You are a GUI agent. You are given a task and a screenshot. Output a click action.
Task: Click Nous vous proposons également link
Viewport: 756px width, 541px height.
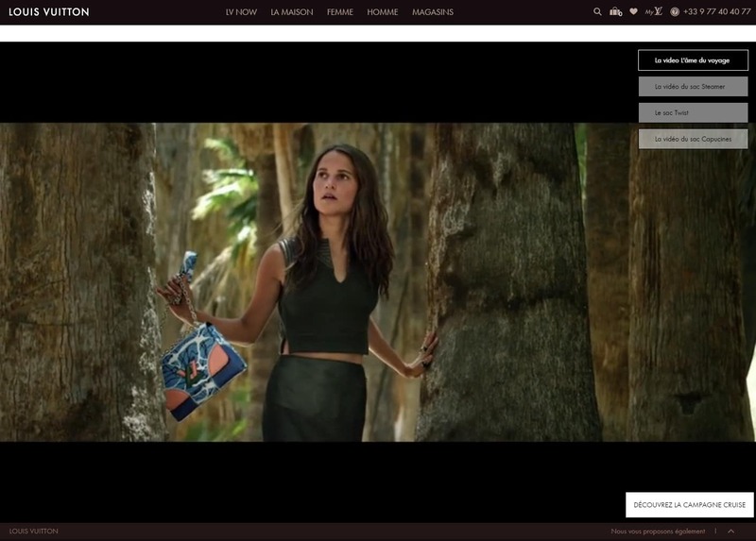(658, 532)
